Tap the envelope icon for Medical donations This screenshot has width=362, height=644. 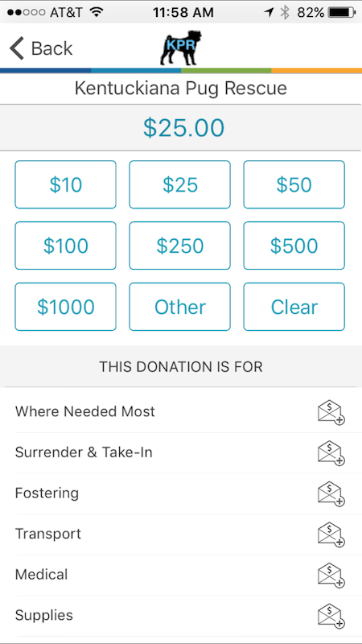coord(331,576)
